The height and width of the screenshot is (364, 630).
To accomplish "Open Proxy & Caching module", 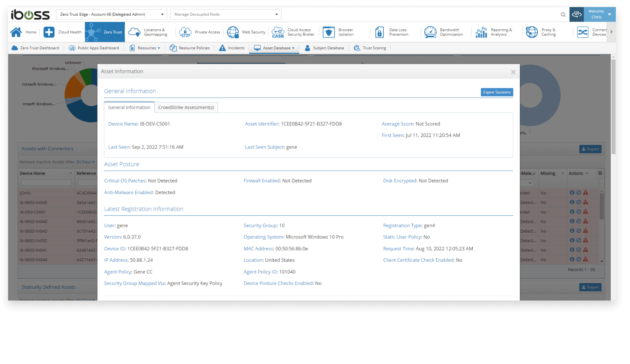I will coord(541,32).
